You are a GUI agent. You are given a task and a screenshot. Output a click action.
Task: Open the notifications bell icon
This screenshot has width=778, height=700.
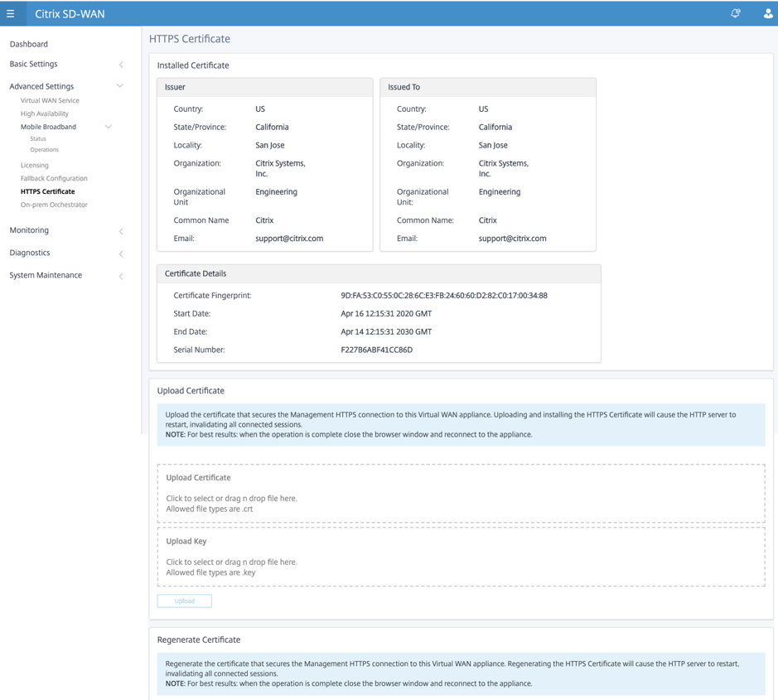tap(735, 13)
